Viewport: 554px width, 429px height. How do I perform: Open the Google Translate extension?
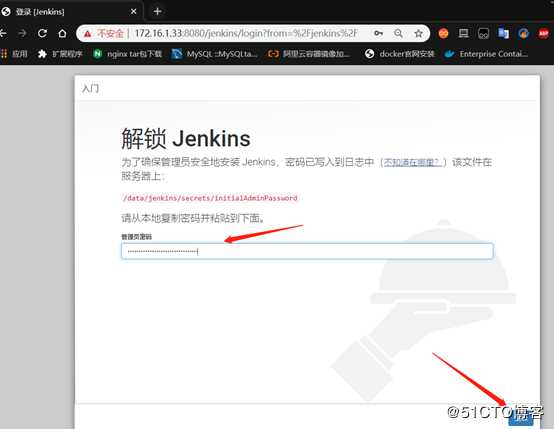pyautogui.click(x=503, y=33)
